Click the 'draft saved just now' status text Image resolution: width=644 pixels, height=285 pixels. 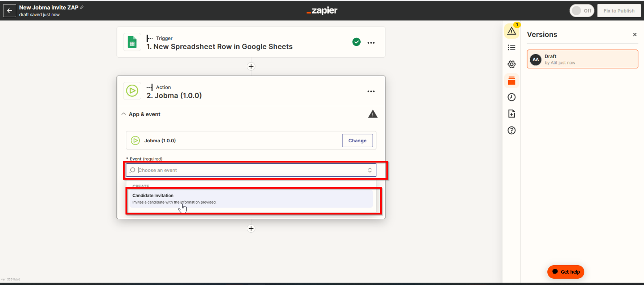pos(39,15)
